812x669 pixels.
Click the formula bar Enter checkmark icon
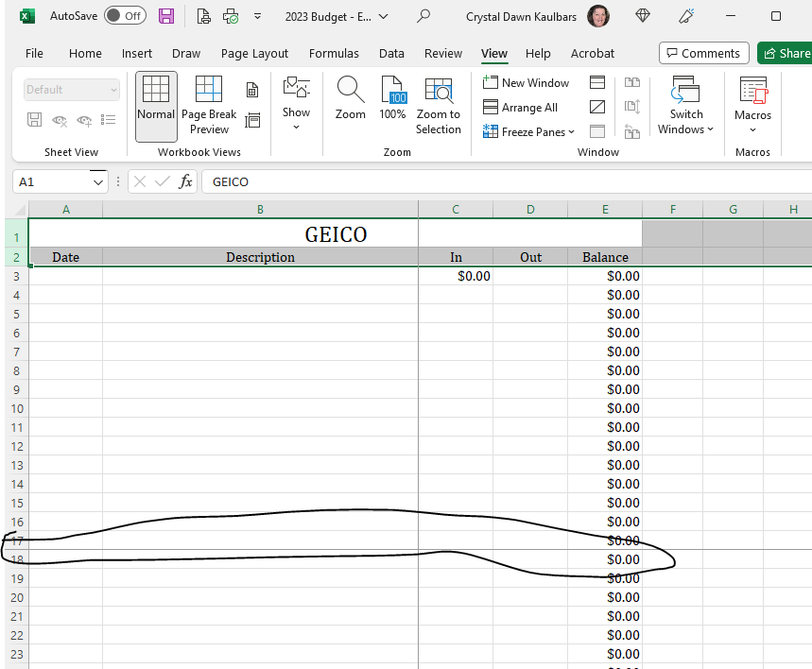(162, 181)
